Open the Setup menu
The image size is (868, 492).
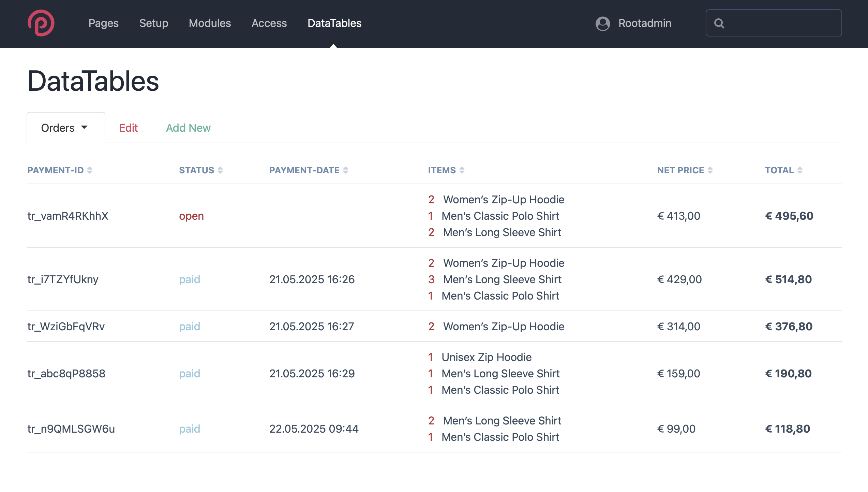153,23
